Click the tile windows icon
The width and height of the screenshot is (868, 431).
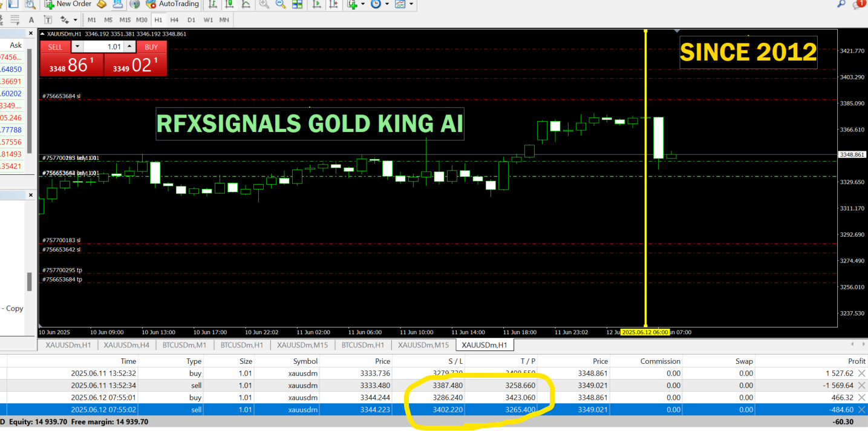(298, 4)
